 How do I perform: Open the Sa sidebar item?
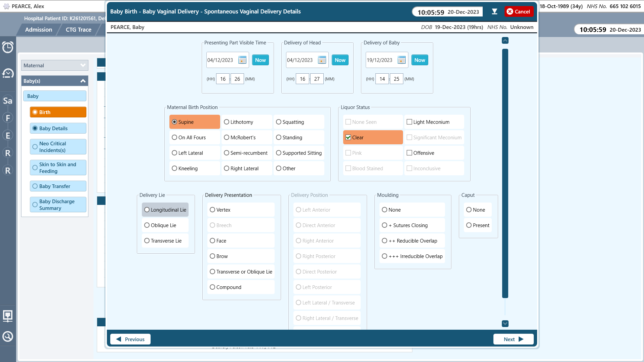tap(8, 101)
